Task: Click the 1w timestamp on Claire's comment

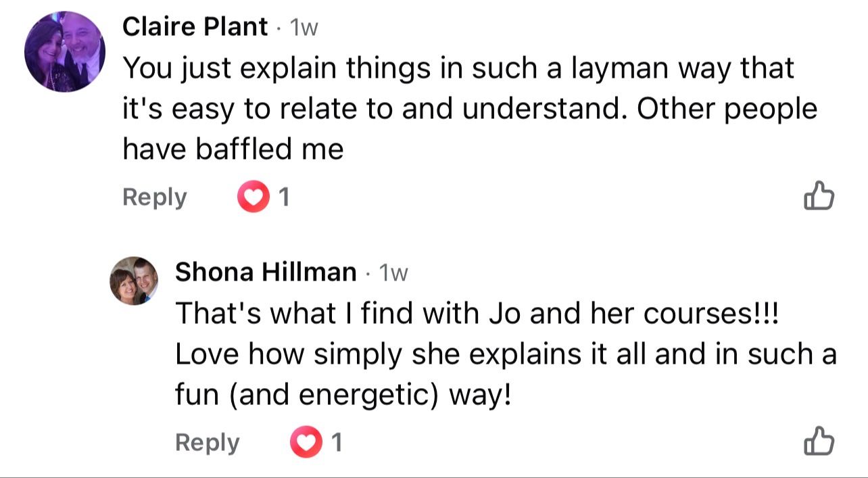Action: [x=303, y=28]
